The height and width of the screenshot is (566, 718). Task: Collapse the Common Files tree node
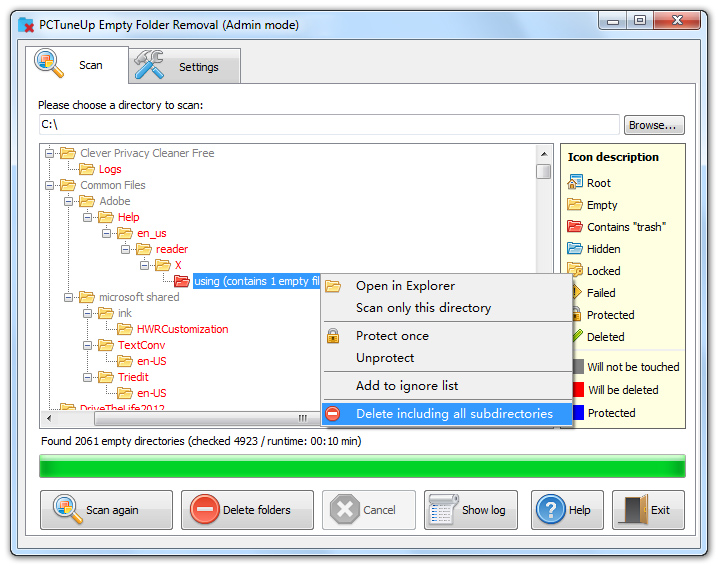pos(49,185)
